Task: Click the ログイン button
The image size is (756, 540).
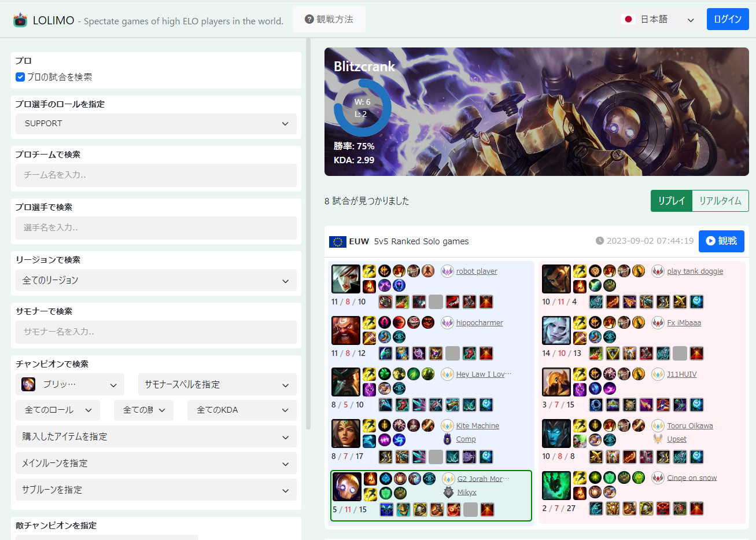Action: coord(728,19)
